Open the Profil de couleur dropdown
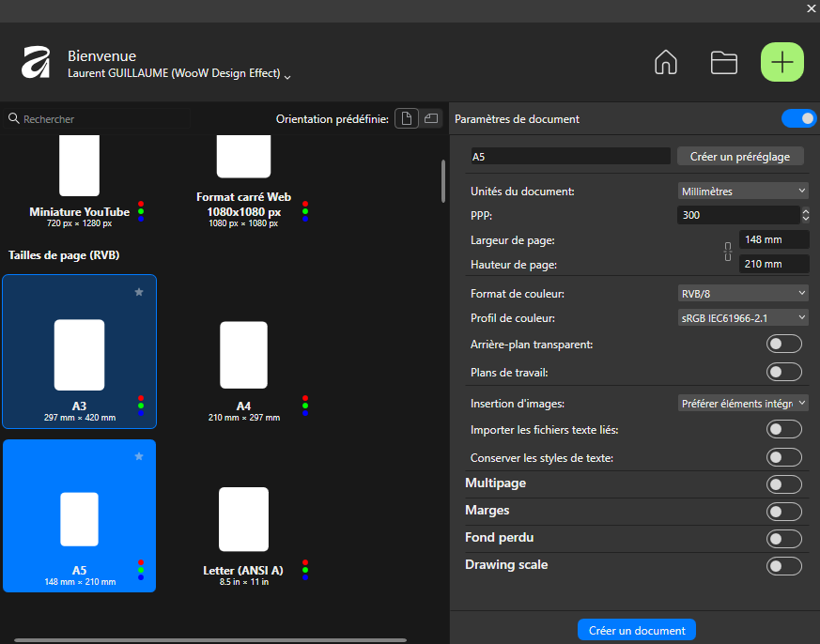Screen dimensions: 820x644 pos(742,317)
